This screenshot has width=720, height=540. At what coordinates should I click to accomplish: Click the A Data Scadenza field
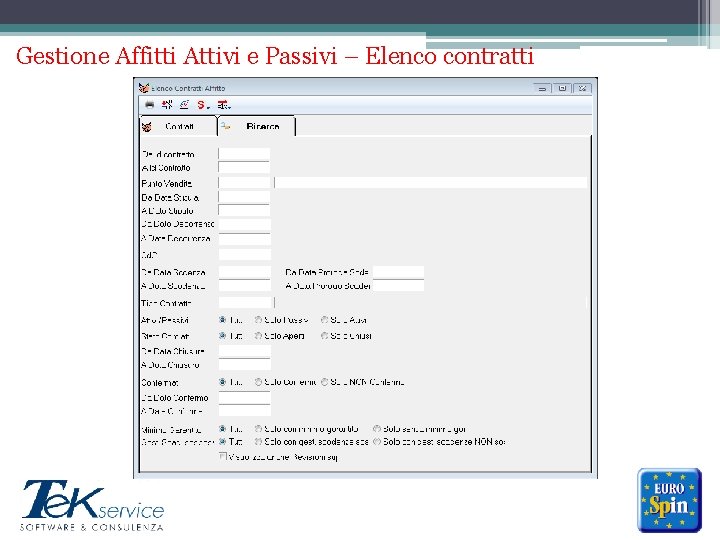[x=244, y=286]
